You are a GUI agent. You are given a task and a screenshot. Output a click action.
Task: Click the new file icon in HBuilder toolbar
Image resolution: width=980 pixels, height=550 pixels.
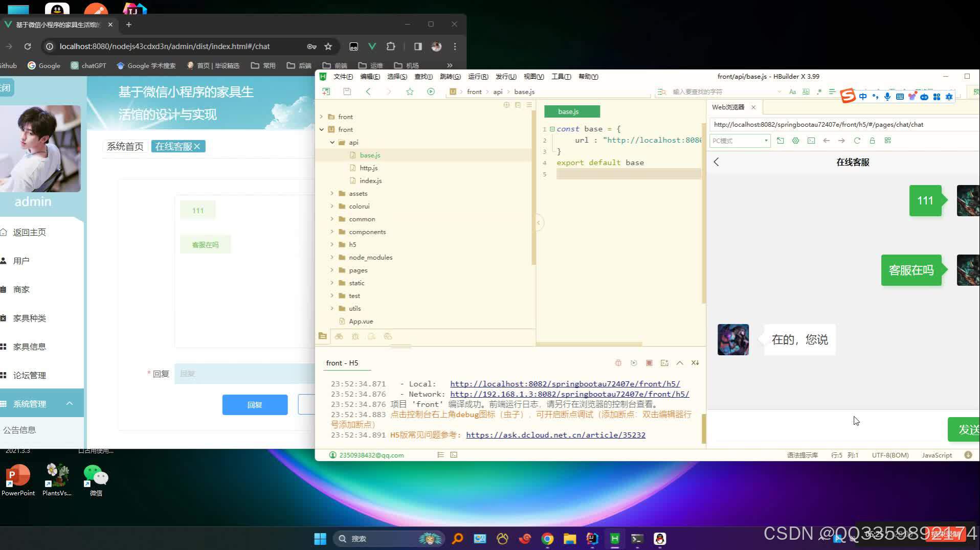coord(326,91)
